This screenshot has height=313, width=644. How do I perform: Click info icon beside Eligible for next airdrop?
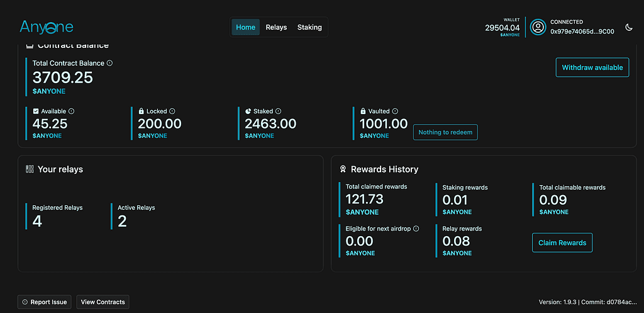click(x=416, y=229)
